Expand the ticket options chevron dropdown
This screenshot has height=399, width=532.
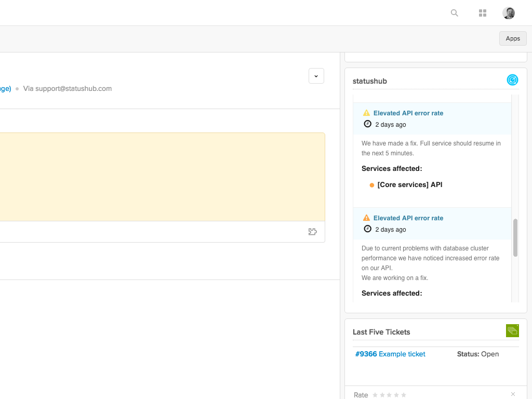pos(316,76)
